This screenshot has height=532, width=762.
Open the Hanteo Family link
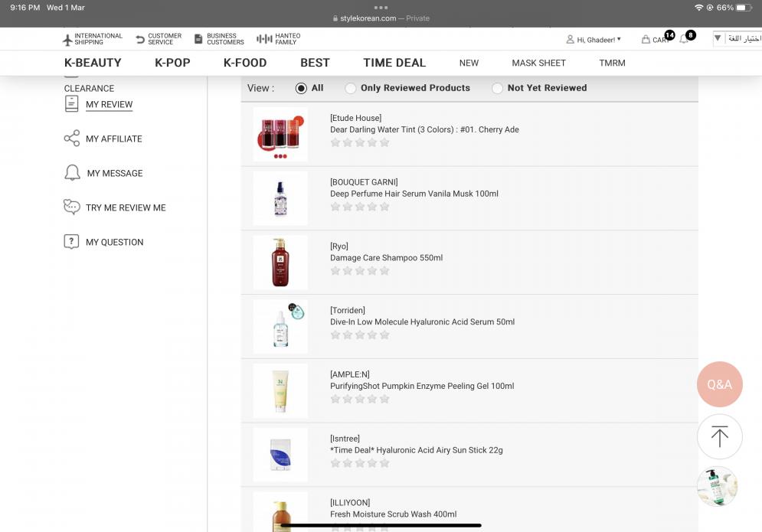coord(278,39)
